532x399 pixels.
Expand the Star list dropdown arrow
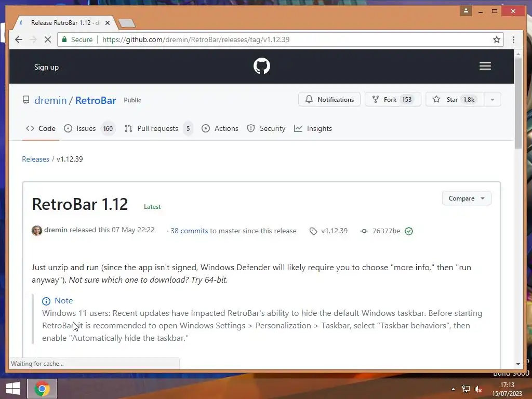493,100
